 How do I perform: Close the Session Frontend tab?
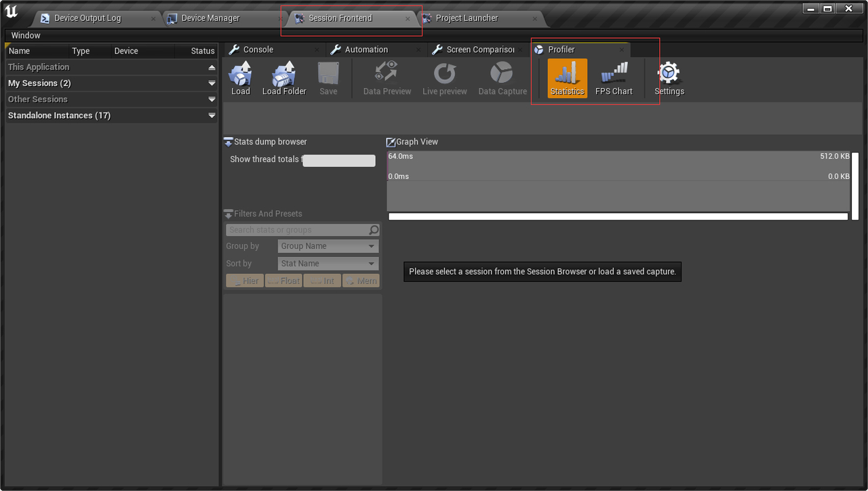[408, 19]
